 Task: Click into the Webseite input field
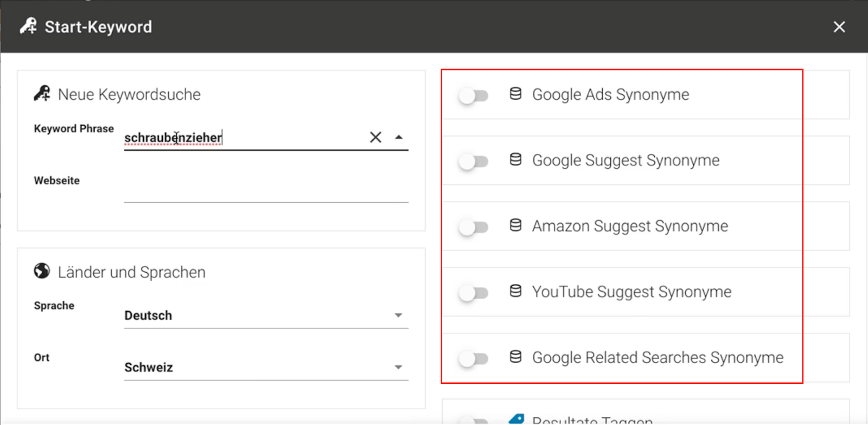(266, 190)
